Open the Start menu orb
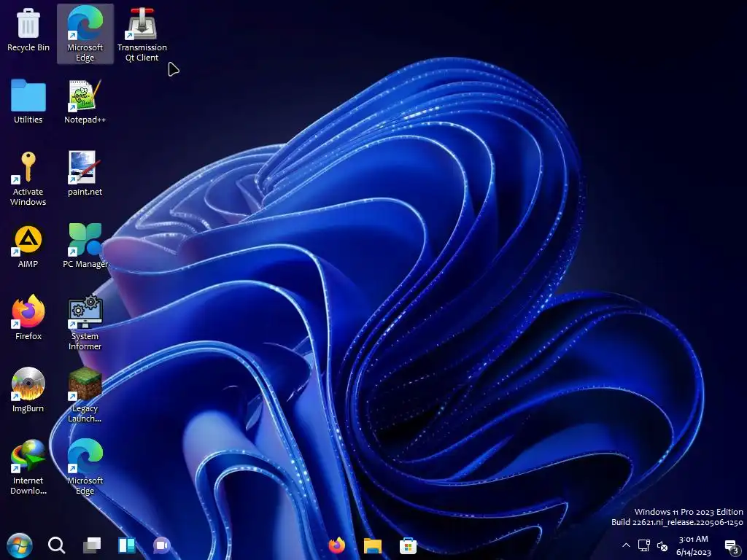The width and height of the screenshot is (747, 560). 20,545
